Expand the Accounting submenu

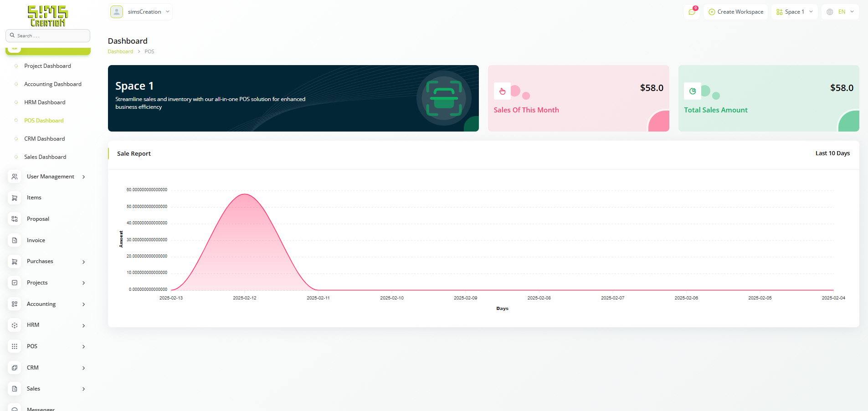[83, 304]
